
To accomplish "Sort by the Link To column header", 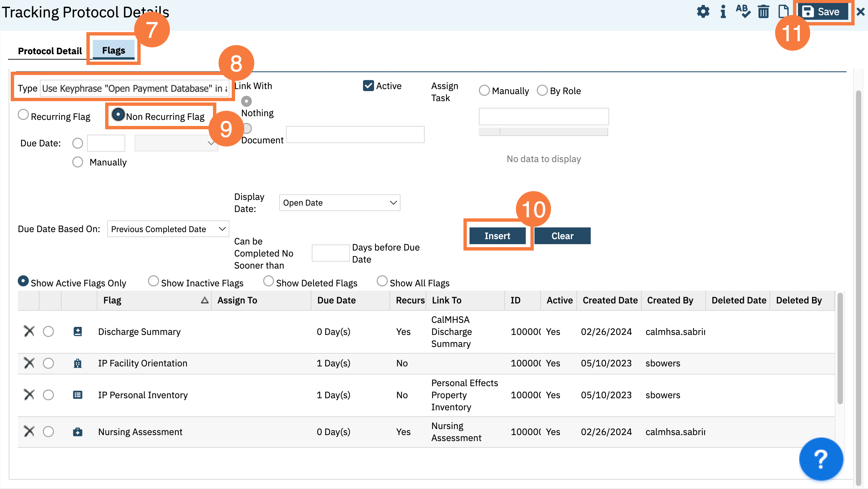I will tap(465, 300).
